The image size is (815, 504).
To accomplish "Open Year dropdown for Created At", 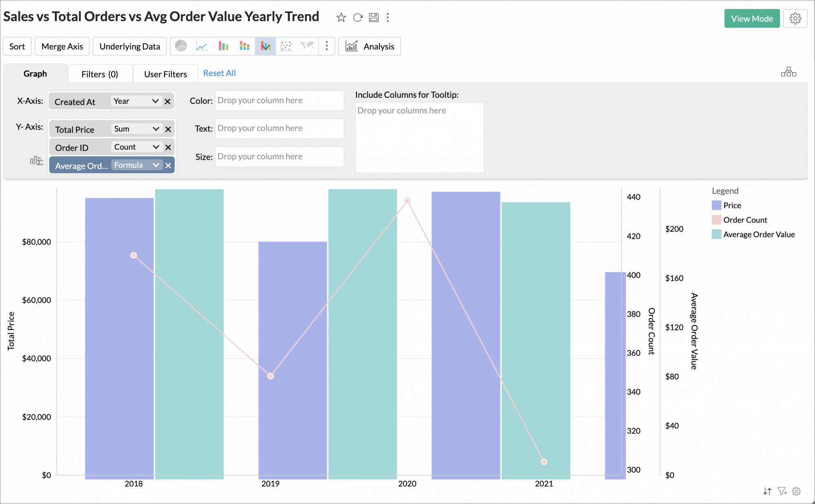I will [136, 101].
